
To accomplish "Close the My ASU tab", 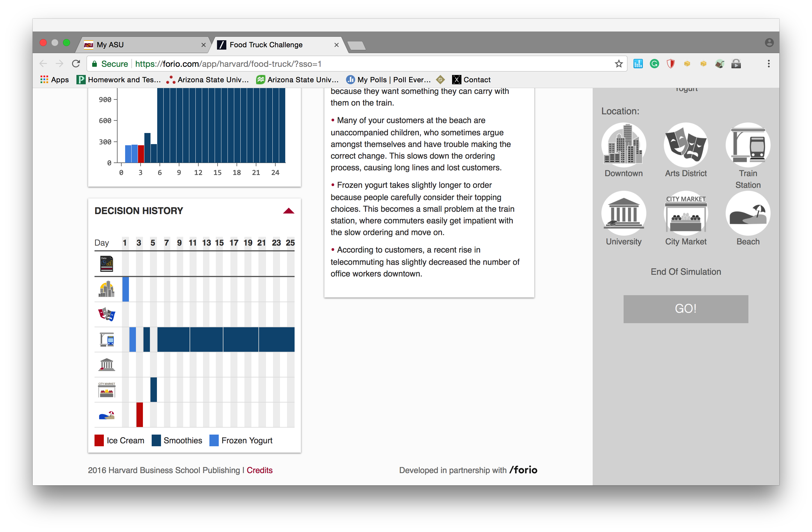I will [x=203, y=45].
